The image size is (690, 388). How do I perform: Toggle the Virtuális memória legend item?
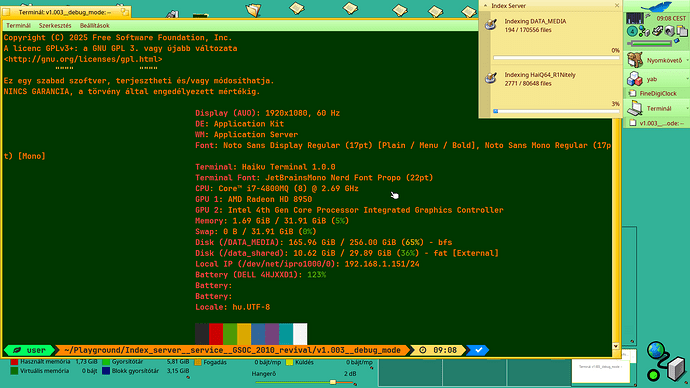tap(55, 371)
